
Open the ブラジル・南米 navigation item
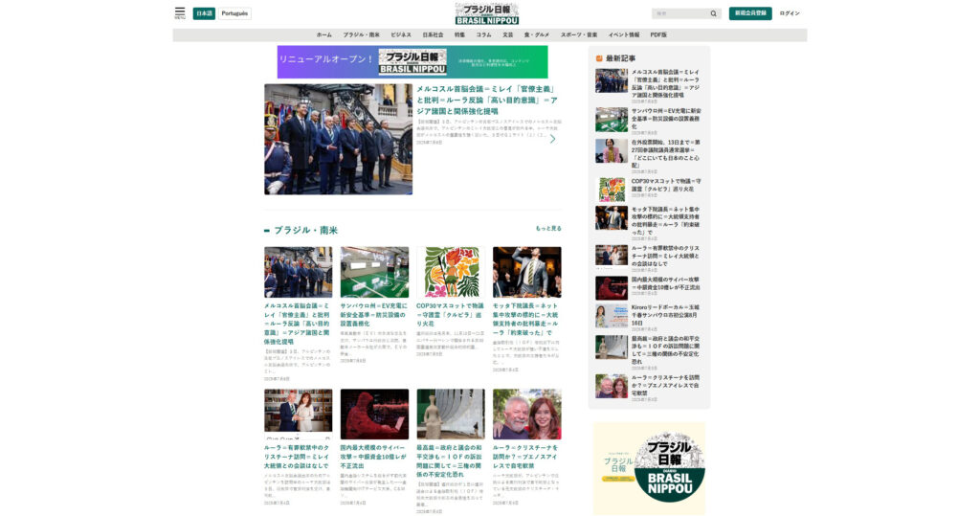[361, 35]
